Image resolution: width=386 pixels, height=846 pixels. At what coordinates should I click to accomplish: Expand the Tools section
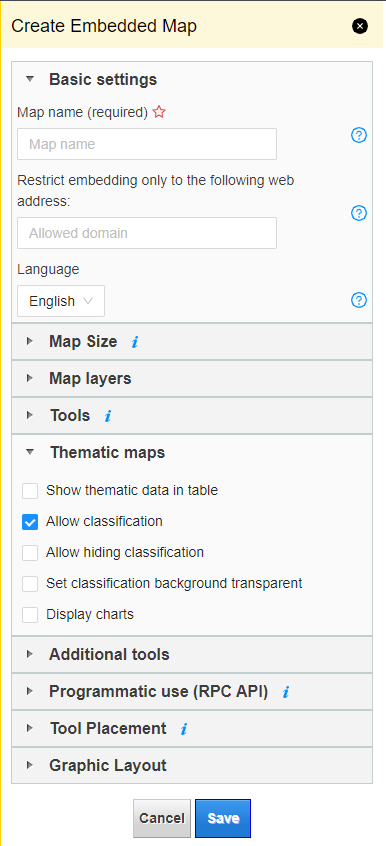[x=192, y=415]
